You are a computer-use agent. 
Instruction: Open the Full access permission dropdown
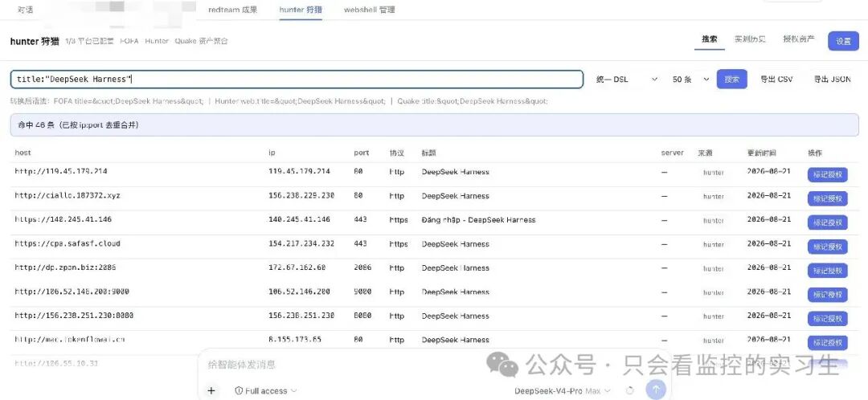pos(266,390)
